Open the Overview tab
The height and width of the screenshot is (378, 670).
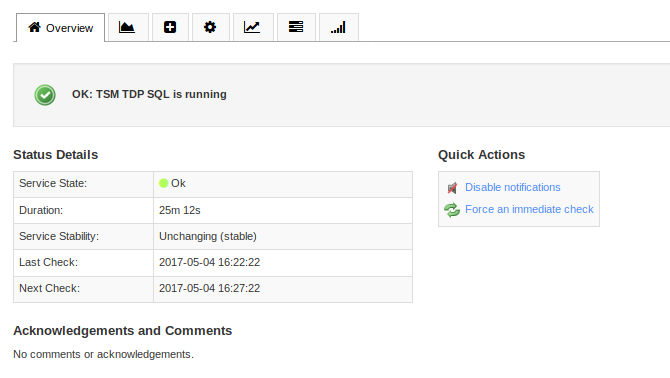[60, 28]
